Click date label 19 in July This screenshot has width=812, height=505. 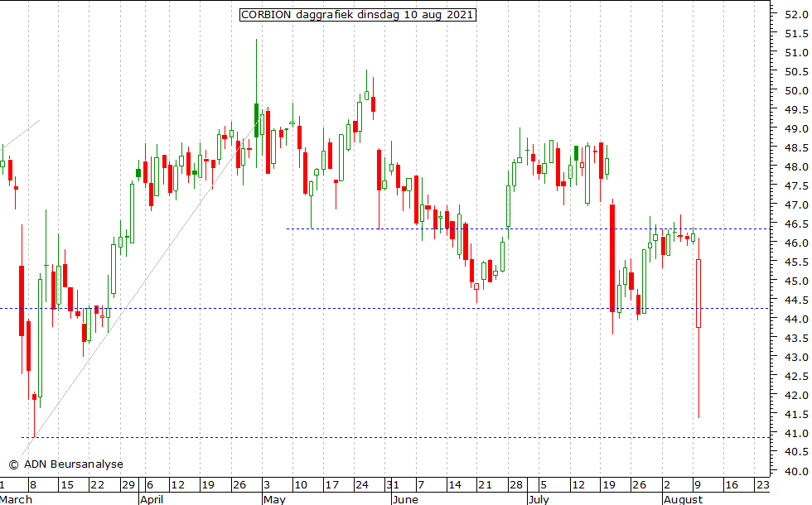click(x=608, y=485)
